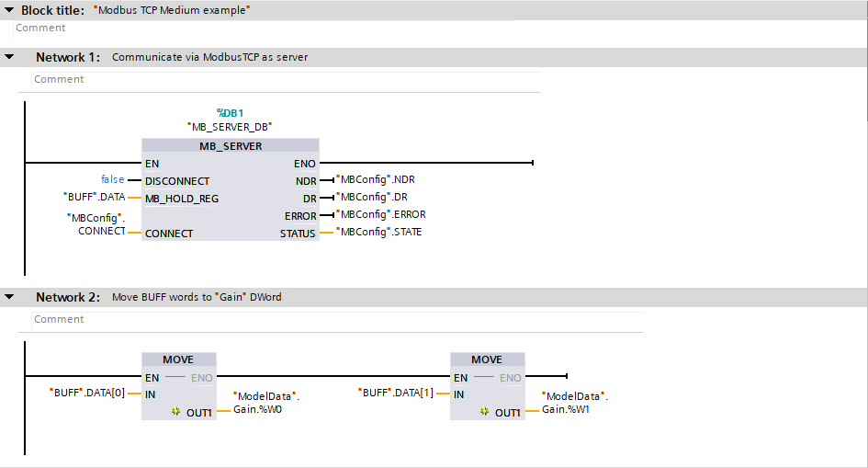Select the first MOVE block title

178,360
